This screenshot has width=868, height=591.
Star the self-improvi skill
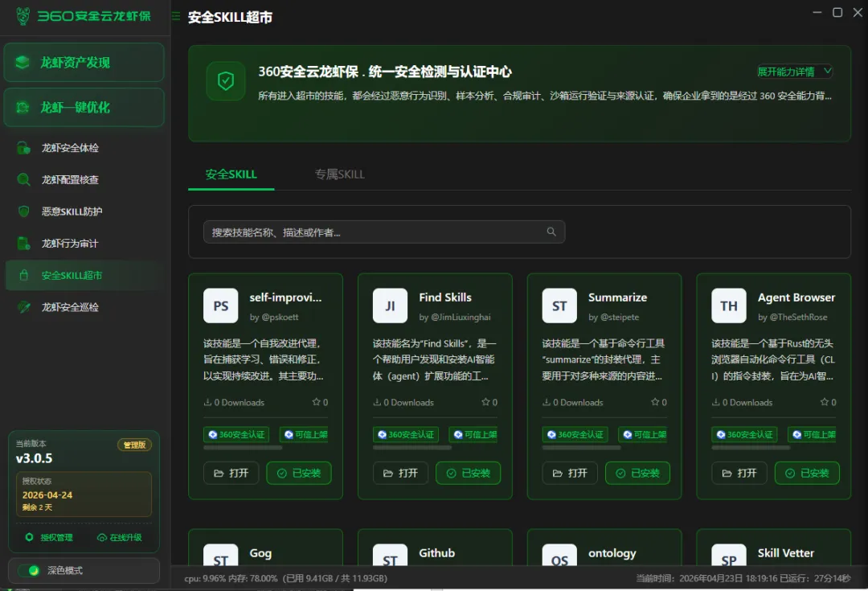coord(316,402)
